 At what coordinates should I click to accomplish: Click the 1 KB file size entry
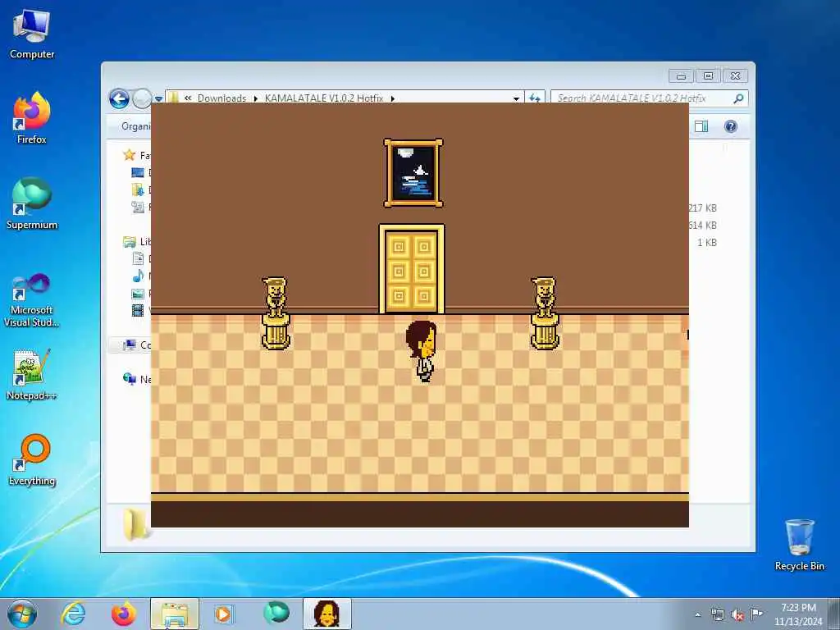[x=707, y=242]
